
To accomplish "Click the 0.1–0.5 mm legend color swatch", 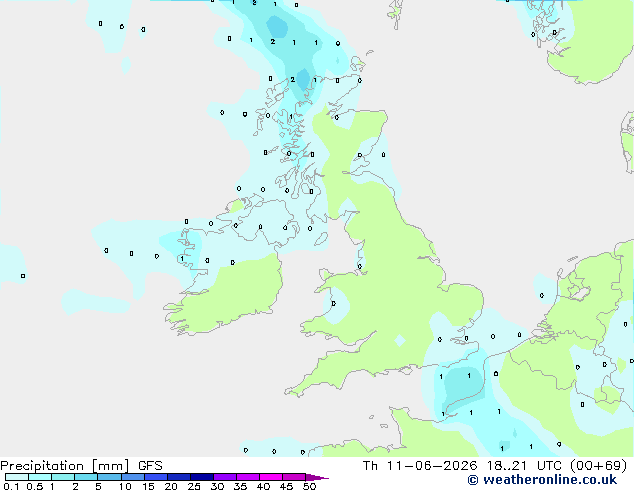I will point(17,477).
